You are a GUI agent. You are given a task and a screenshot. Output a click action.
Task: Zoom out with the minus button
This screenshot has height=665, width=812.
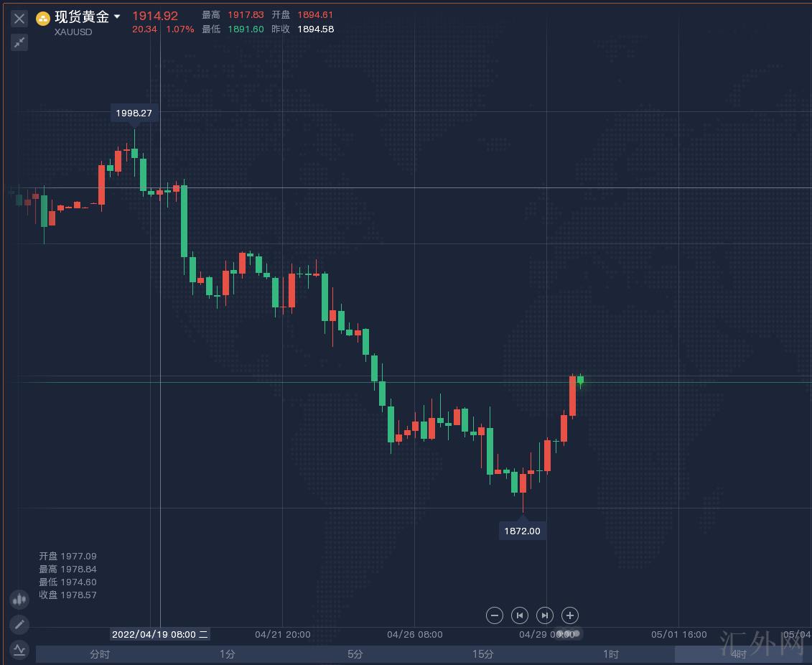click(x=494, y=615)
